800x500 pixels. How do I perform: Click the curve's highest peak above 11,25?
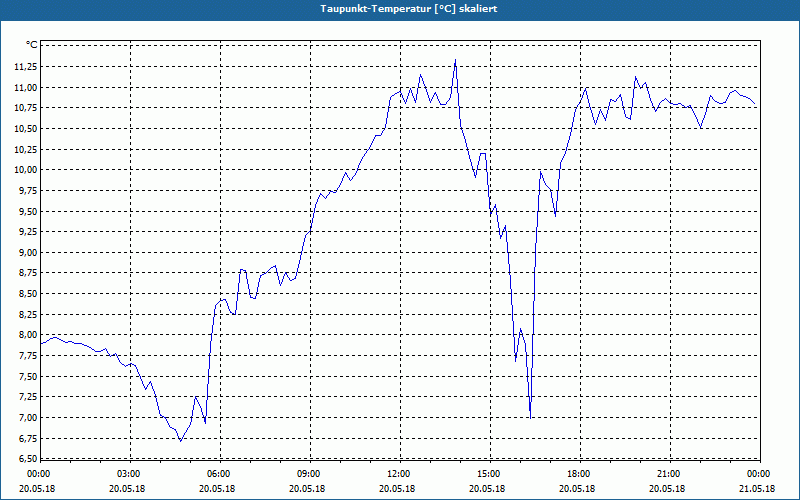pos(455,60)
